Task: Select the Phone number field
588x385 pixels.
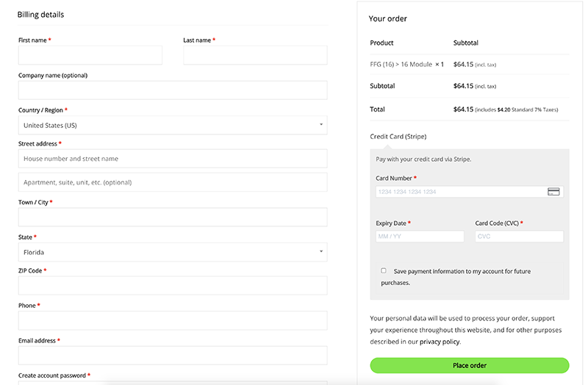Action: [x=173, y=320]
